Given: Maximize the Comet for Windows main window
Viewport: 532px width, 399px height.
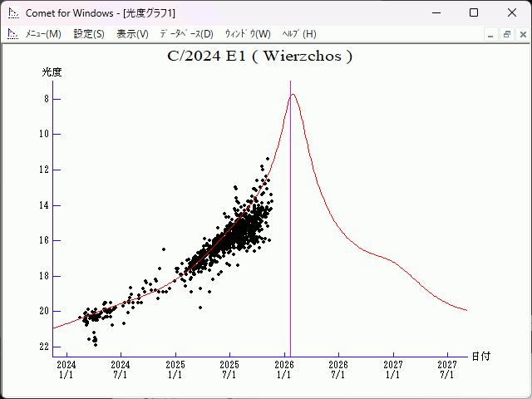Looking at the screenshot, I should [474, 12].
